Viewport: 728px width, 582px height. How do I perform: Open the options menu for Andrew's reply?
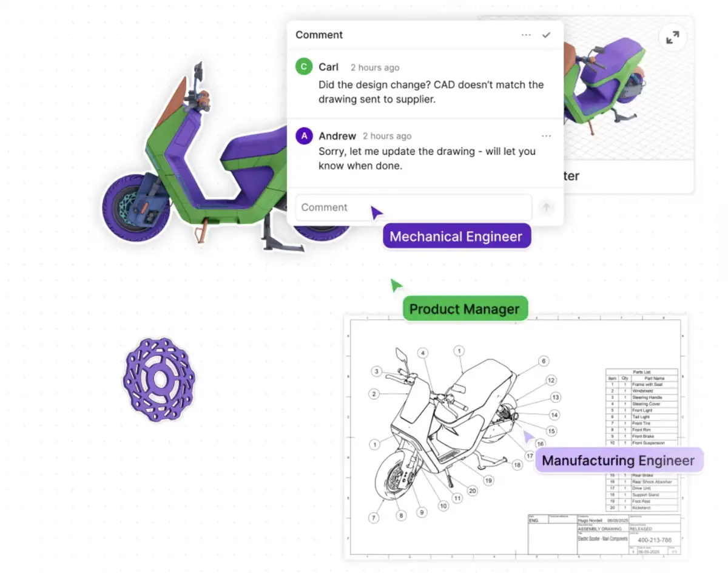tap(546, 136)
